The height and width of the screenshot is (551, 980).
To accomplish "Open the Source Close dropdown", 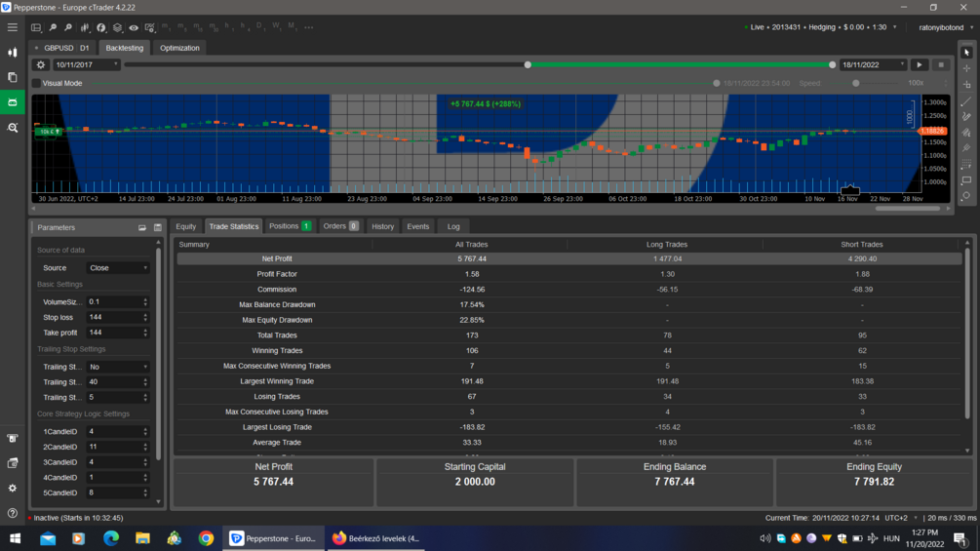I will [117, 268].
